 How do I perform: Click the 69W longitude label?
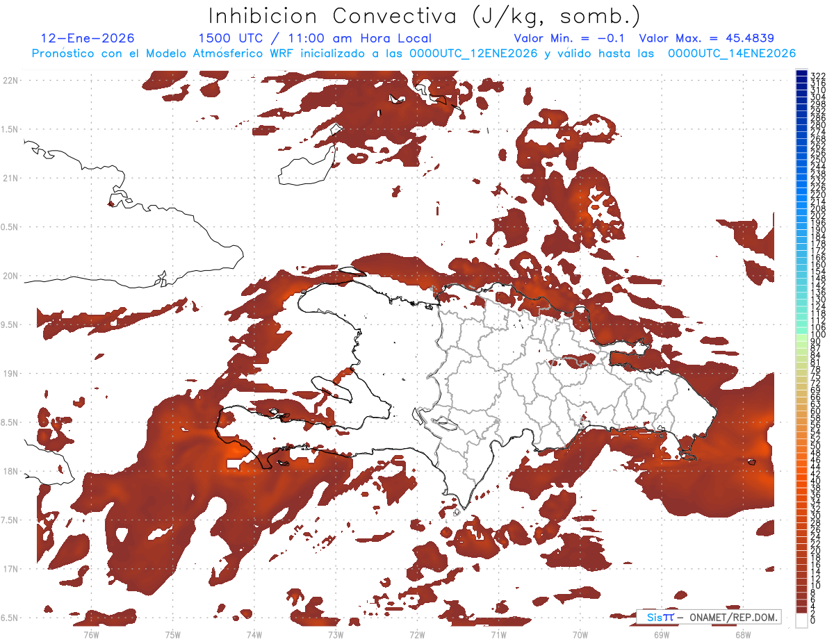[662, 634]
